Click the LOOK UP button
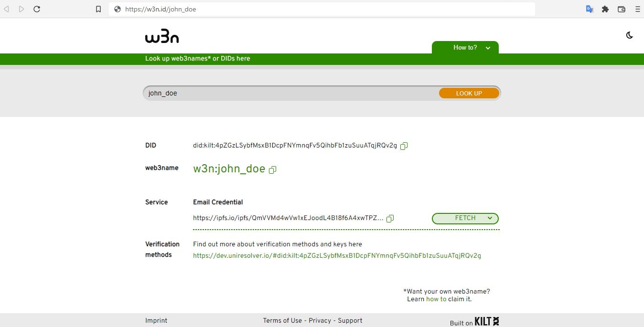 click(x=469, y=94)
